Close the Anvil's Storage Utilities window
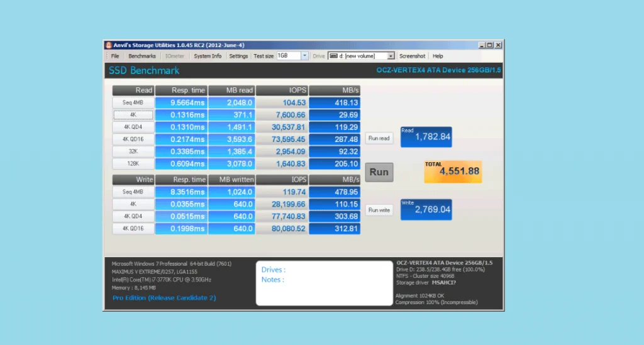Screen dimensions: 644x345 pyautogui.click(x=498, y=45)
